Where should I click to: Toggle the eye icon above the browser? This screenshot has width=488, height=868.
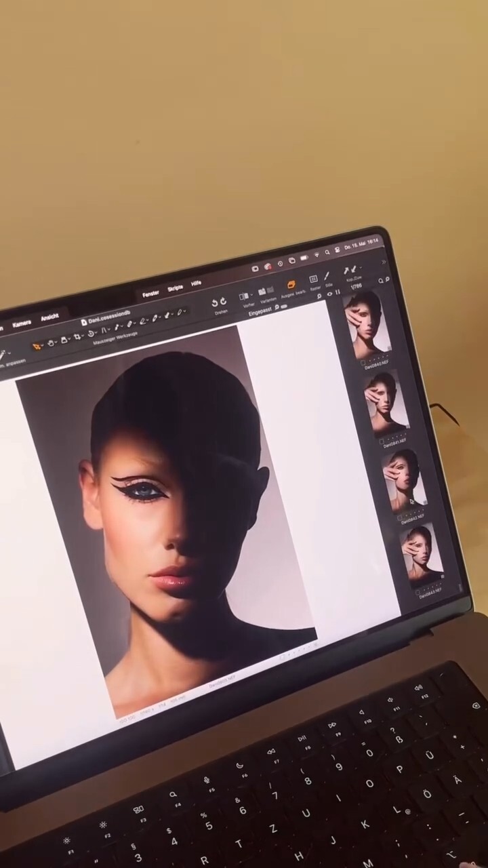(330, 294)
